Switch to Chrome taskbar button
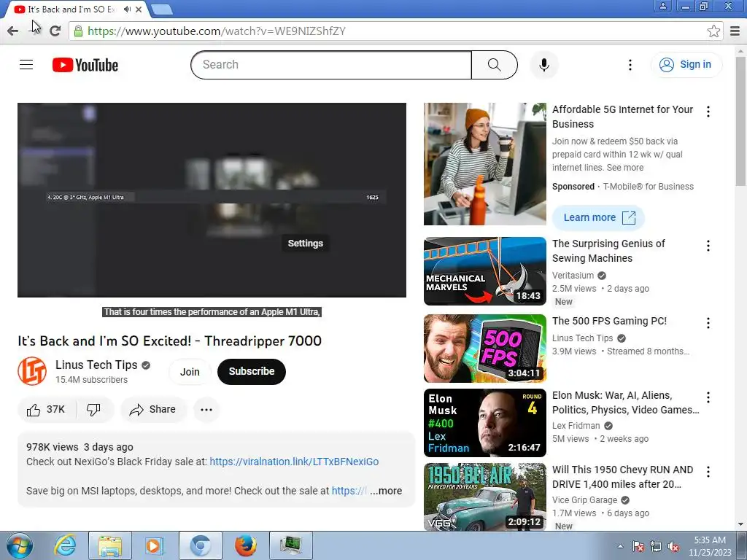 201,545
